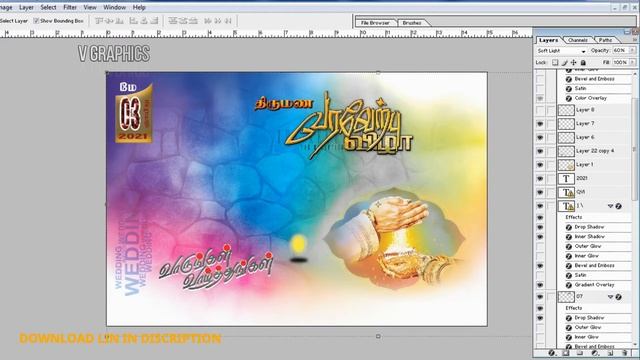Viewport: 640px width, 360px height.
Task: Click align horizontal centers icon
Action: coord(144,20)
